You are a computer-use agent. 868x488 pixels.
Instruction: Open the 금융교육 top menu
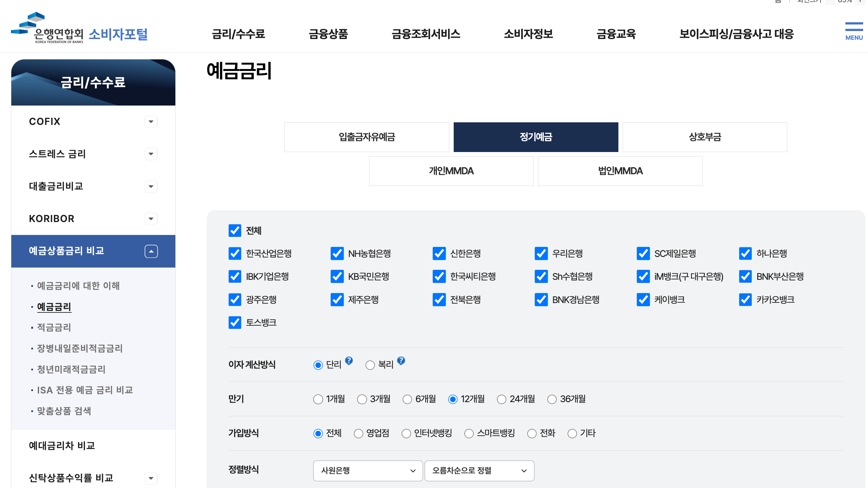616,34
